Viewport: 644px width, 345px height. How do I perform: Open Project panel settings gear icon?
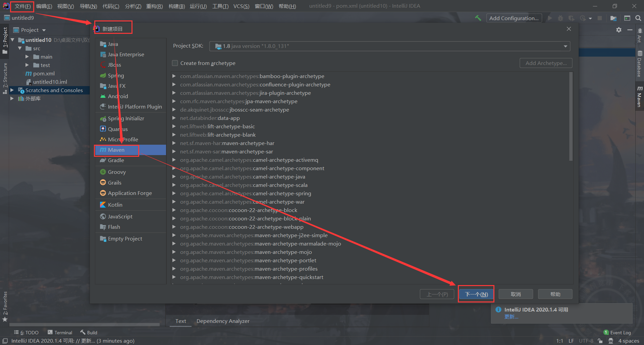tap(619, 30)
